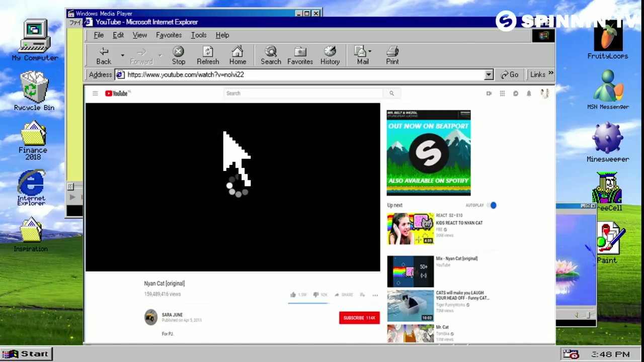
Task: Open the Tools menu
Action: click(198, 35)
